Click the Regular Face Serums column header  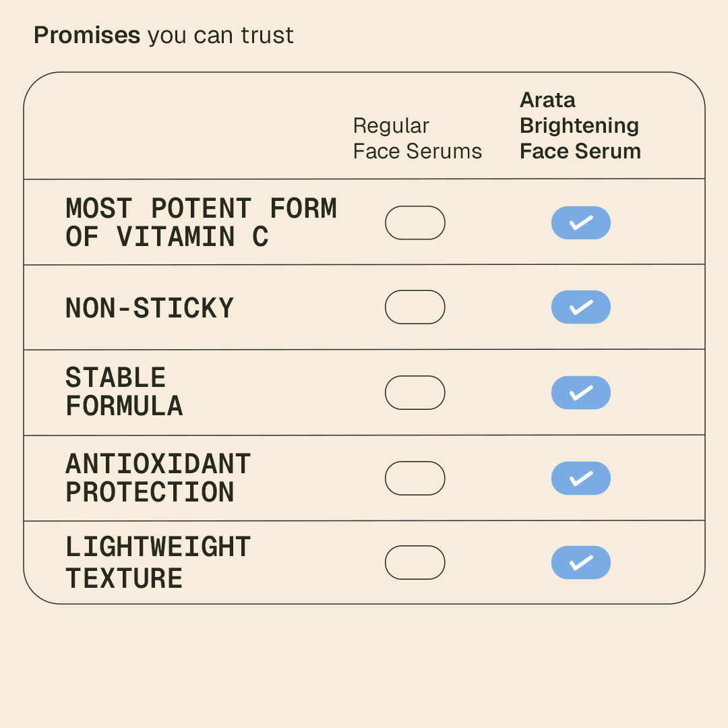tap(417, 138)
